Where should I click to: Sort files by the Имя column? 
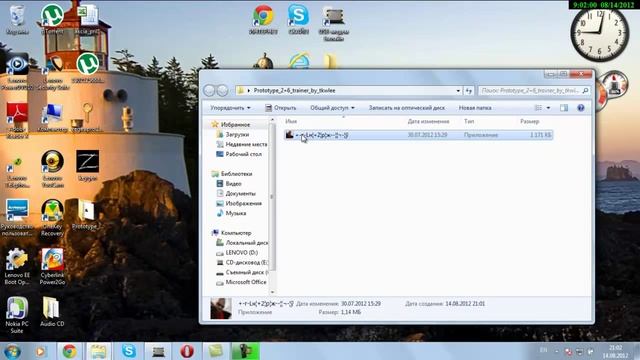click(291, 121)
